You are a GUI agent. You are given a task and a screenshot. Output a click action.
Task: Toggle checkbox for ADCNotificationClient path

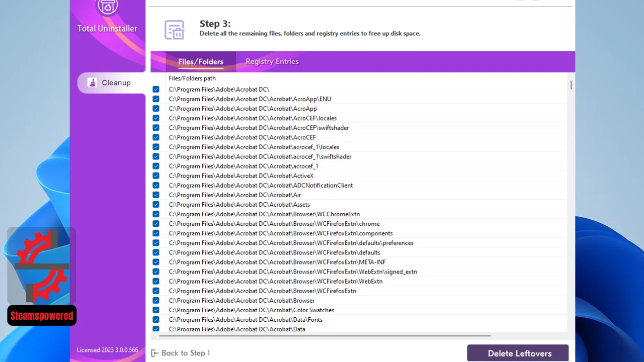click(156, 185)
